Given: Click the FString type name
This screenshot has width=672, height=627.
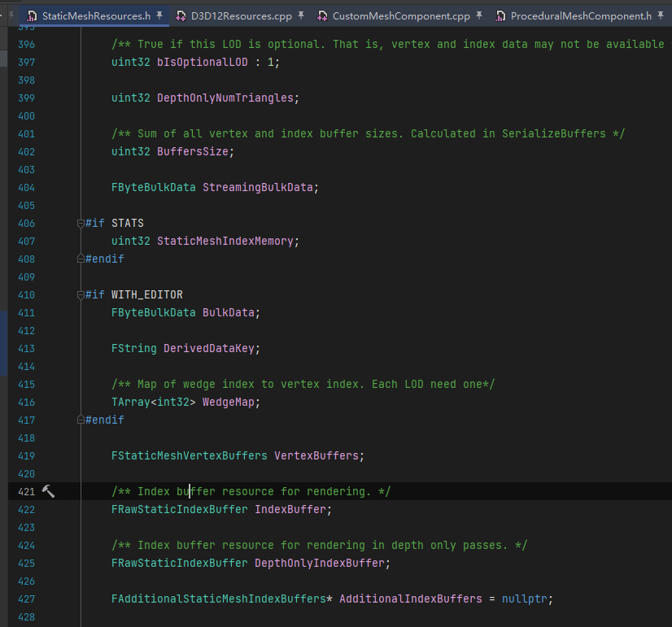Looking at the screenshot, I should [134, 349].
